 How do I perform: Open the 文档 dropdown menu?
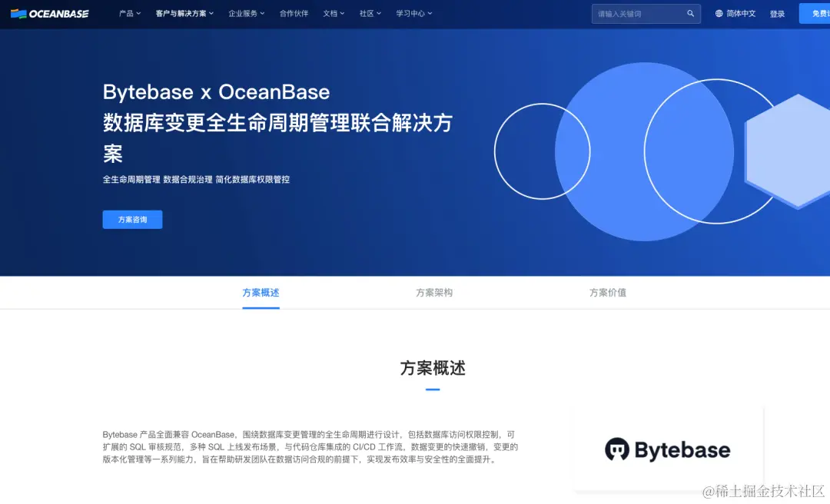[334, 14]
